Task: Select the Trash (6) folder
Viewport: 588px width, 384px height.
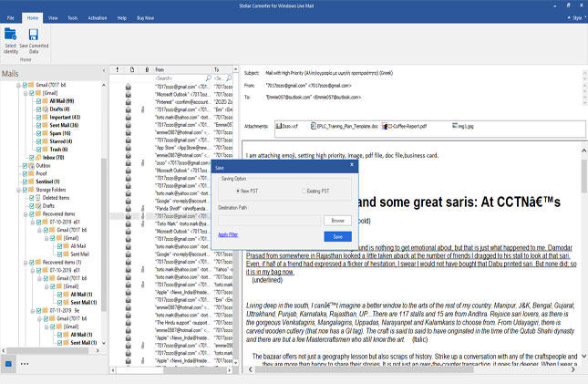Action: 58,150
